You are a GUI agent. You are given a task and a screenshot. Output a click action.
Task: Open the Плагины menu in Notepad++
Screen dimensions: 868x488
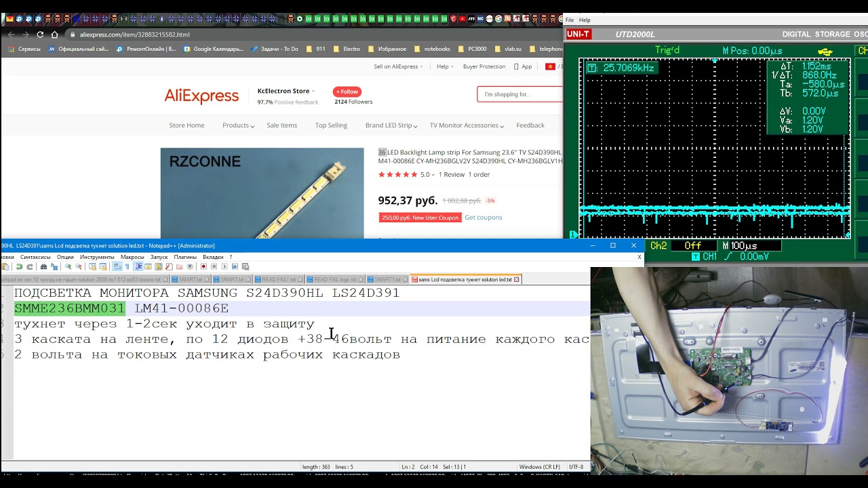click(185, 257)
